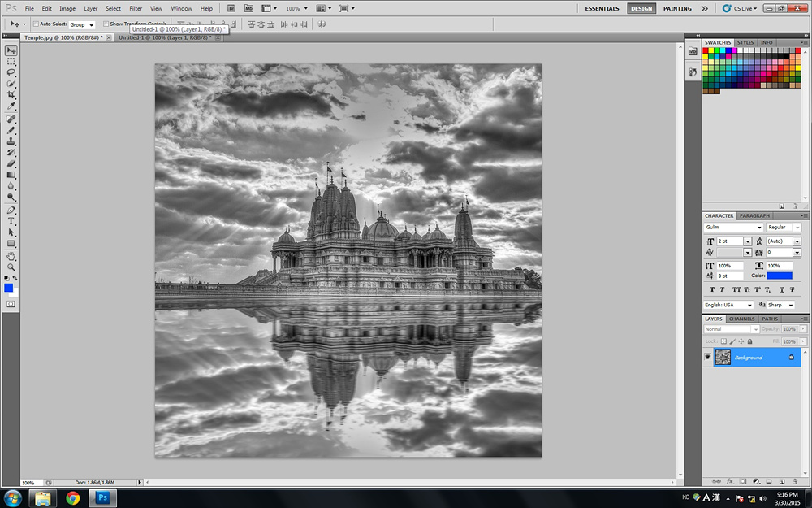Choose the Horizontal Type tool
The height and width of the screenshot is (508, 812).
pos(11,221)
